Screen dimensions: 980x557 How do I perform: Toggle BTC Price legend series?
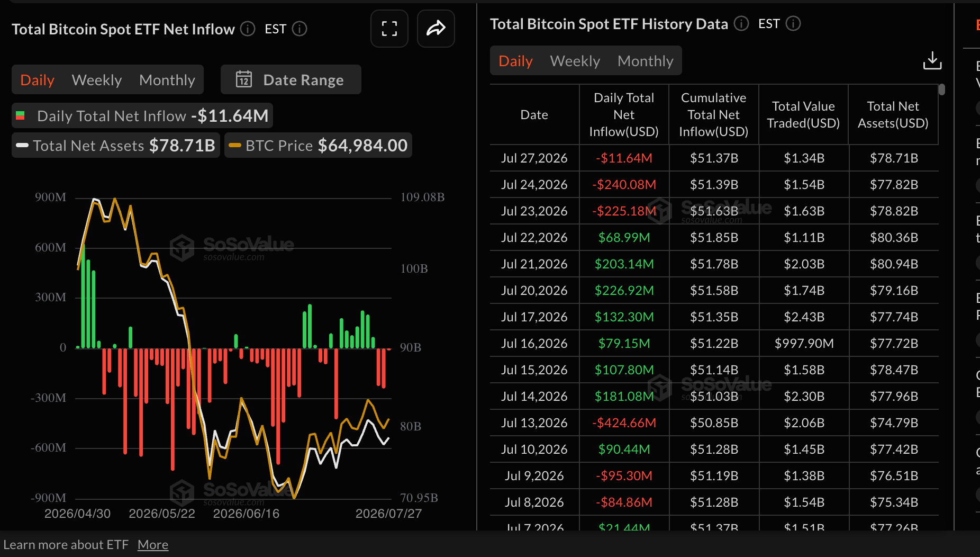tap(318, 145)
